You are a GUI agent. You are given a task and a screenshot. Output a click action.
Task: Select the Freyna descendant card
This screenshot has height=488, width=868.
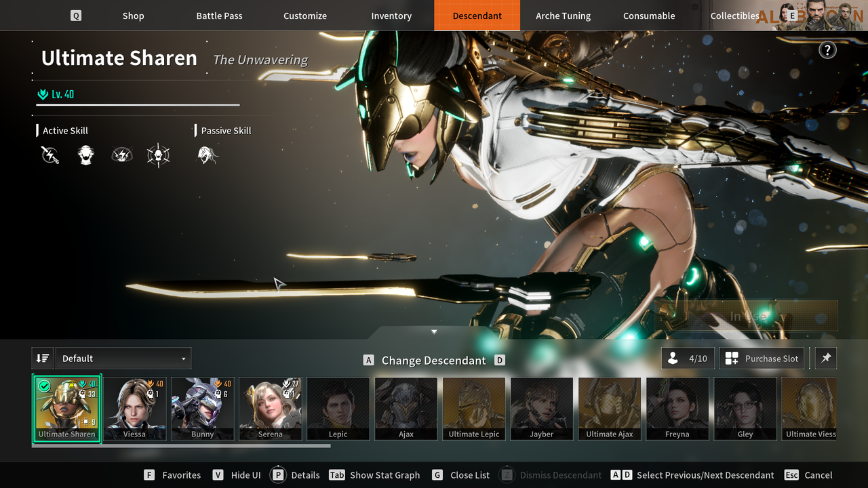[x=677, y=409]
